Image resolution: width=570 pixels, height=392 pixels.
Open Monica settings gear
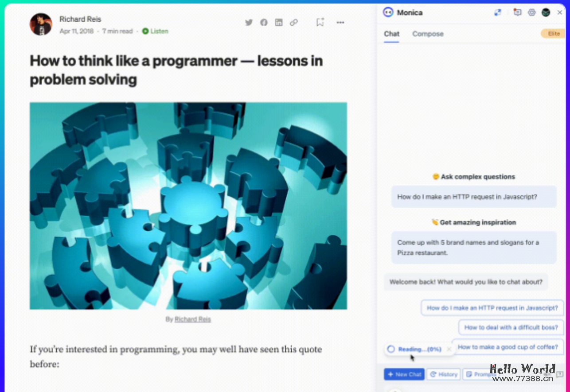pos(532,12)
